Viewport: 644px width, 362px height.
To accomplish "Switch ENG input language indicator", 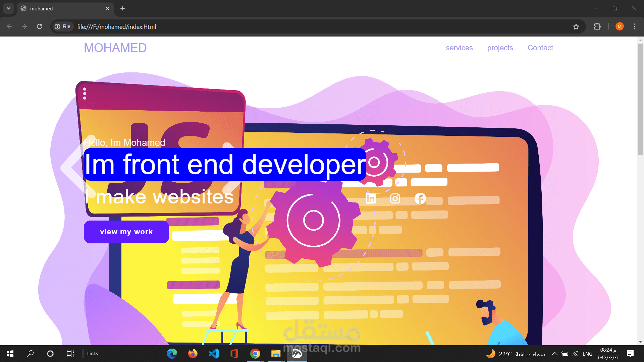I will click(587, 354).
